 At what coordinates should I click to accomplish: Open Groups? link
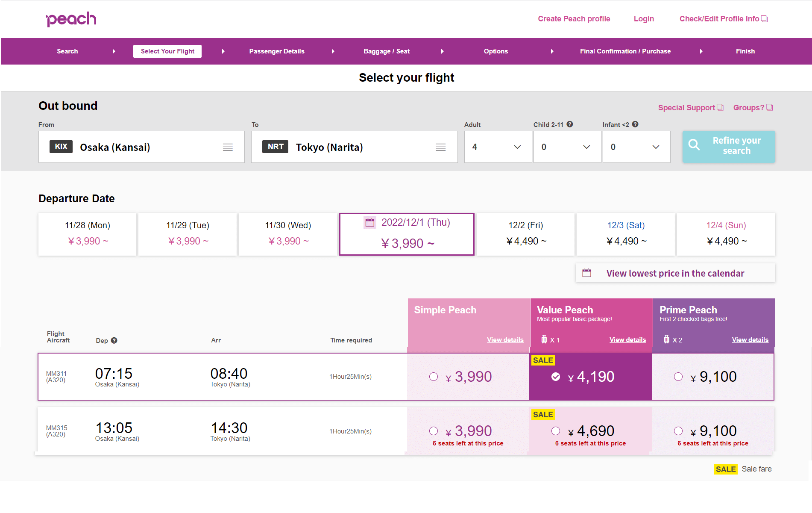pyautogui.click(x=749, y=108)
